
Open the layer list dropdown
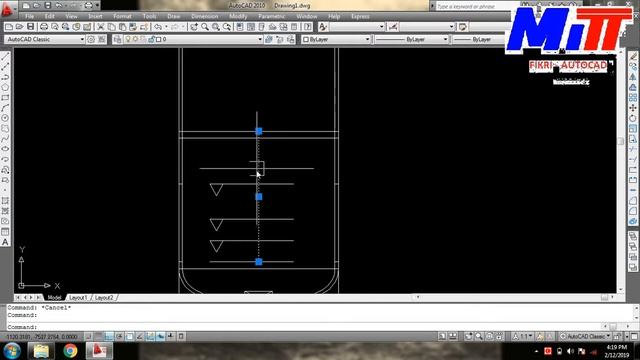[193, 39]
